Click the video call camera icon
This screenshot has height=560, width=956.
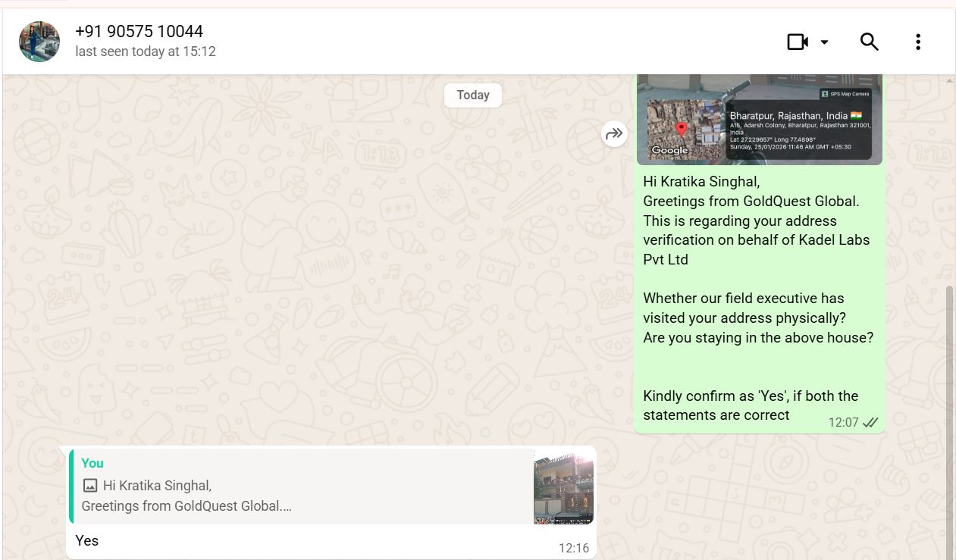[x=797, y=42]
